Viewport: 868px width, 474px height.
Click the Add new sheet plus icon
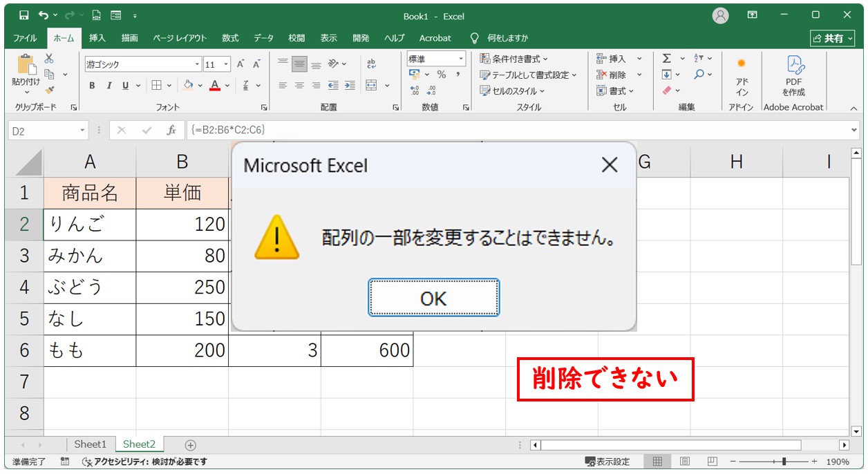click(x=191, y=445)
